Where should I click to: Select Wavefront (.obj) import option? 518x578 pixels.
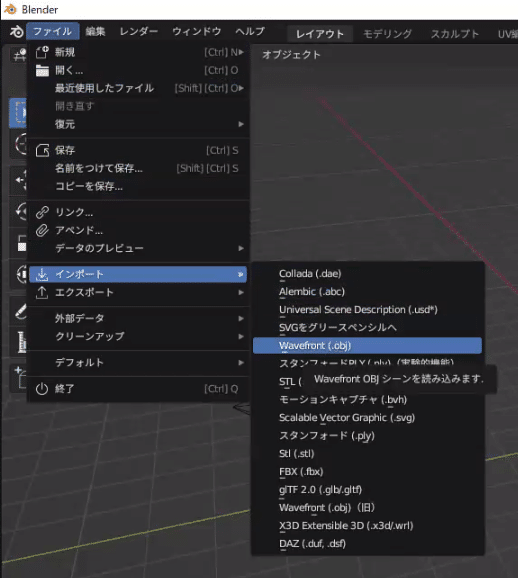tap(367, 346)
